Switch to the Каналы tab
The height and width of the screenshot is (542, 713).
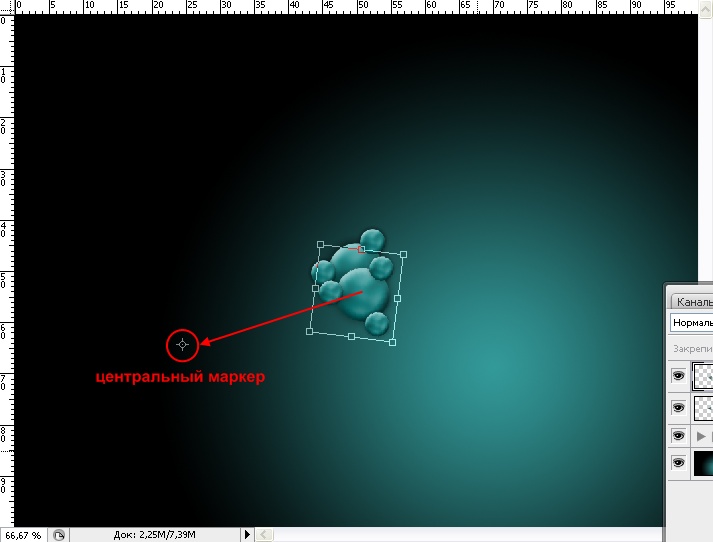pyautogui.click(x=694, y=302)
